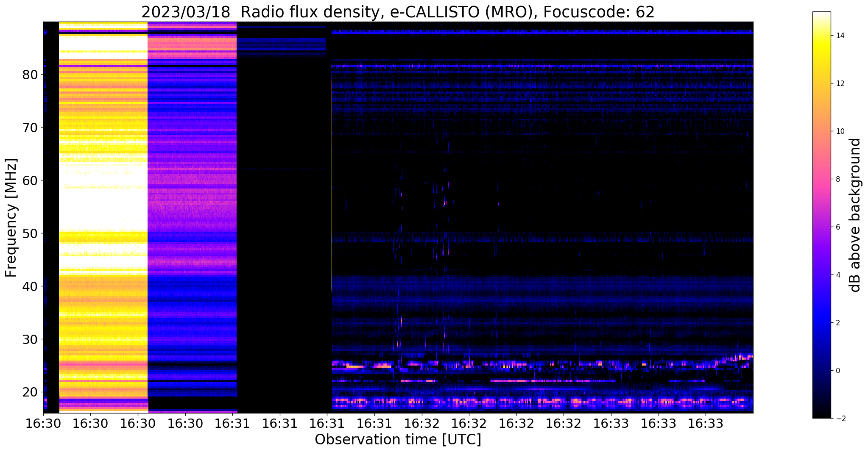Click the colorbar tick label 12
868x452 pixels.
coord(840,83)
